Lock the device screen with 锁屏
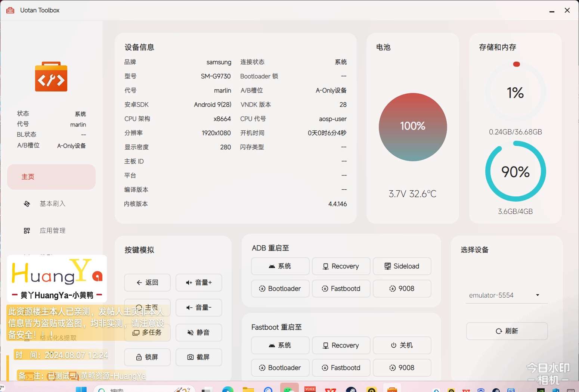579x392 pixels. click(147, 357)
